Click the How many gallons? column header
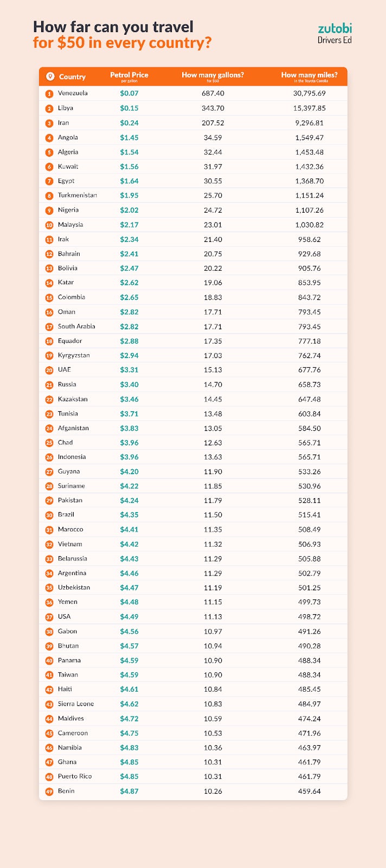The height and width of the screenshot is (868, 386). point(213,76)
